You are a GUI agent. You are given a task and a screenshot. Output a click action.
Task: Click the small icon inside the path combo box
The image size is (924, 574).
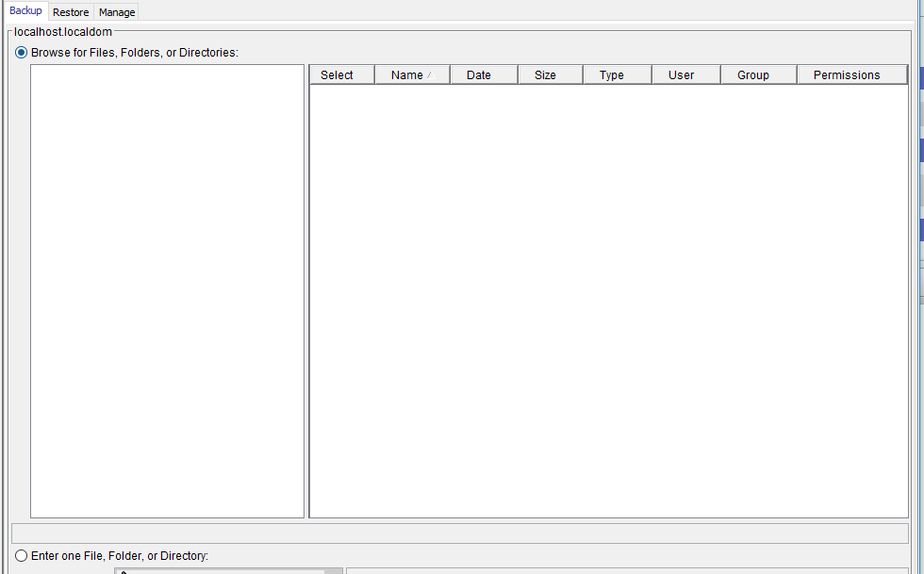(124, 570)
